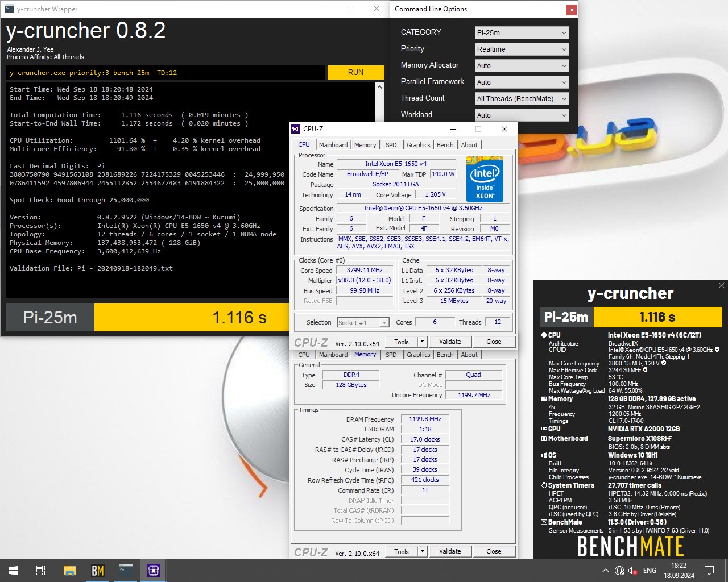Screen dimensions: 728x582
Task: Click the y-cruncher command line input field
Action: [x=166, y=73]
